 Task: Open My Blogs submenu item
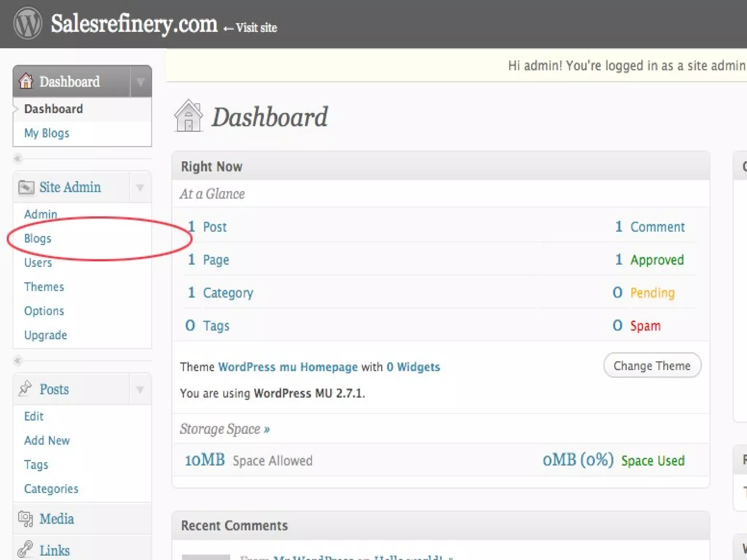(47, 133)
